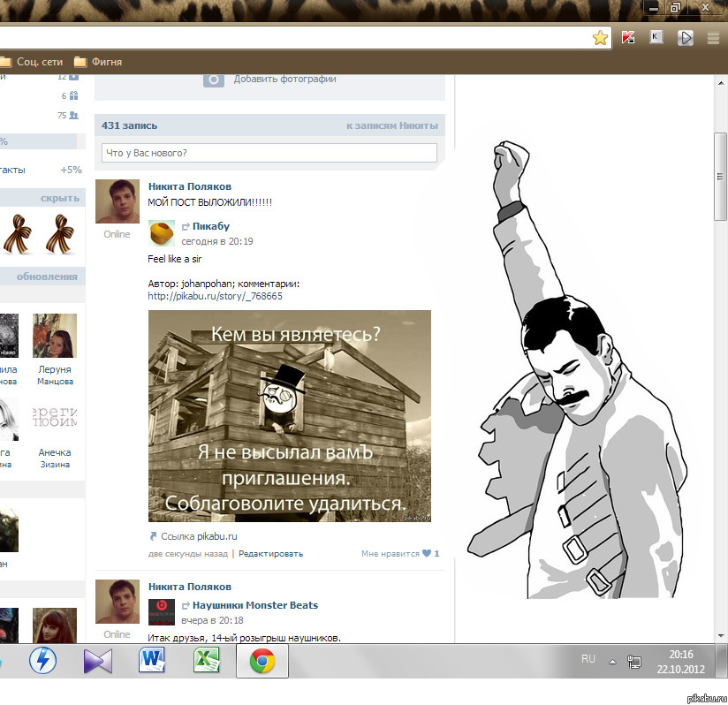Open the Feel like a sir meme image

coord(289,415)
